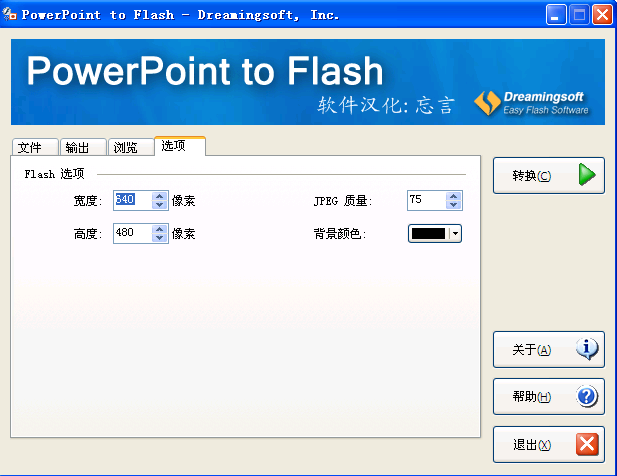Decrease 高度 with the down arrow
Screen dimensions: 617x476
159,238
